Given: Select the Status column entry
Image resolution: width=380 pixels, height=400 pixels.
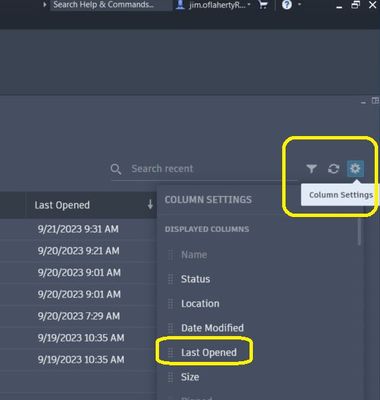Looking at the screenshot, I should point(195,279).
